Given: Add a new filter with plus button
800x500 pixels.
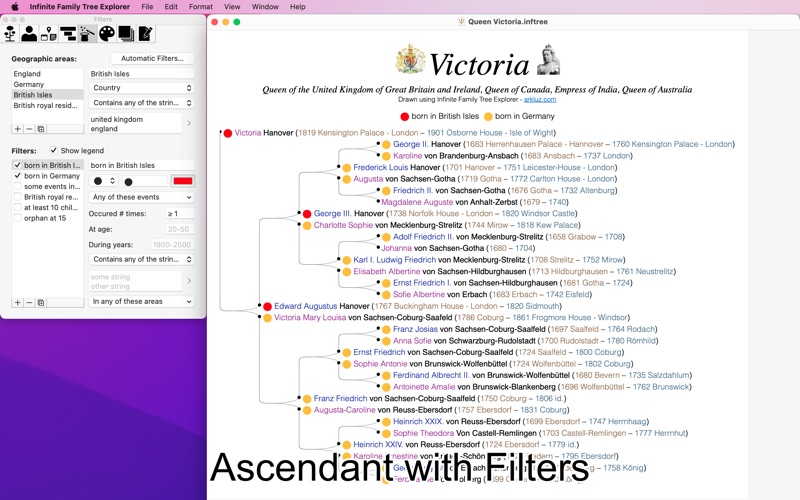Looking at the screenshot, I should (17, 303).
